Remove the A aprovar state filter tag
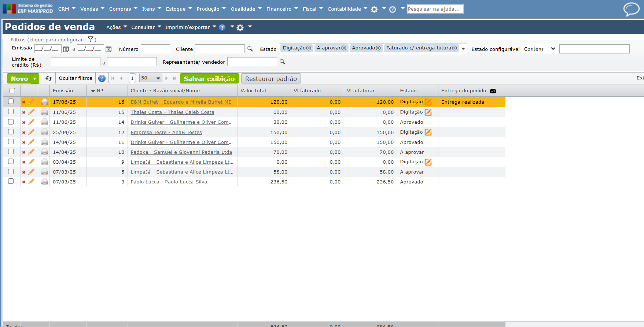 344,48
